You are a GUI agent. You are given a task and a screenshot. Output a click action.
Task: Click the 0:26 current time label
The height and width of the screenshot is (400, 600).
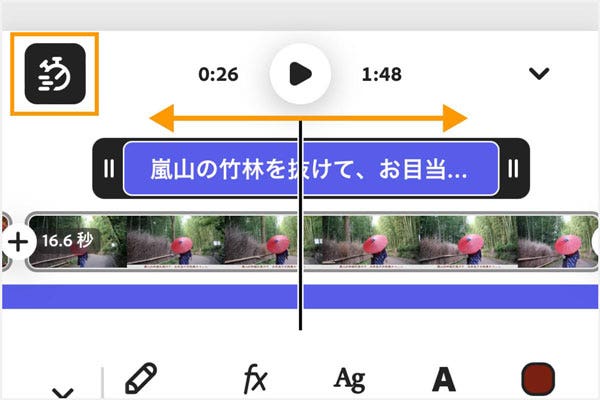coord(218,74)
